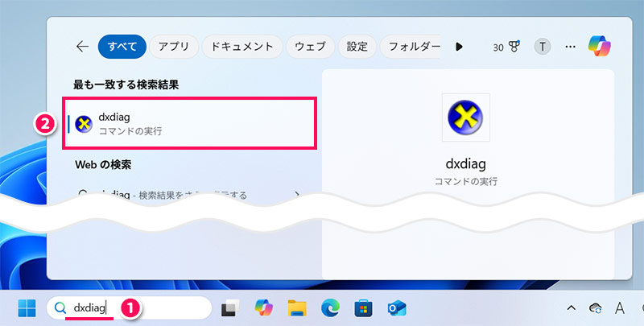Open Microsoft Store from the taskbar
644x326 pixels.
point(363,308)
